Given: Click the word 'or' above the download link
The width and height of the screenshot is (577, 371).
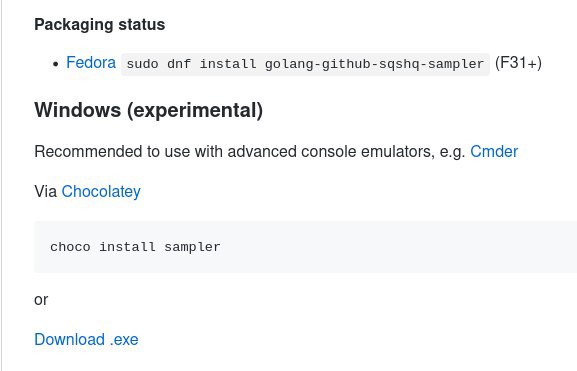Looking at the screenshot, I should tap(41, 300).
